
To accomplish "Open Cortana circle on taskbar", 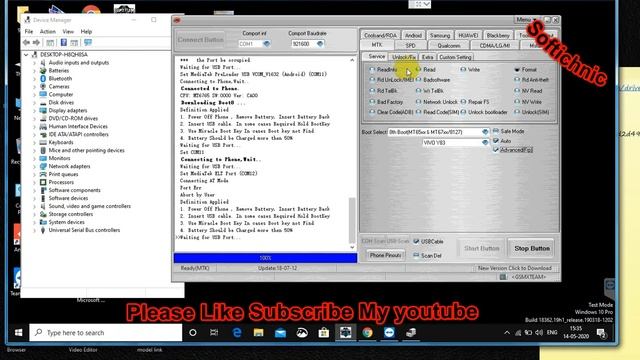I will pyautogui.click(x=193, y=333).
